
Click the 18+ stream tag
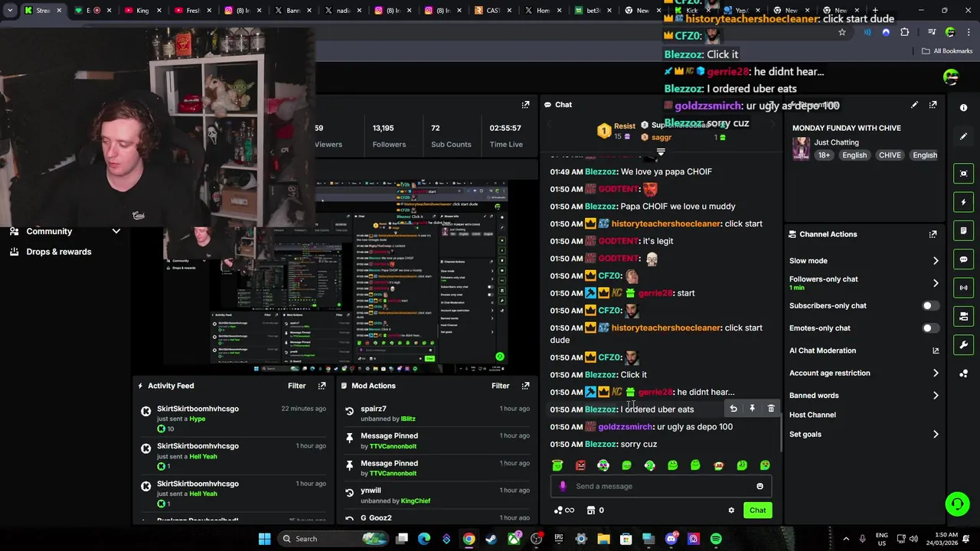click(x=824, y=155)
